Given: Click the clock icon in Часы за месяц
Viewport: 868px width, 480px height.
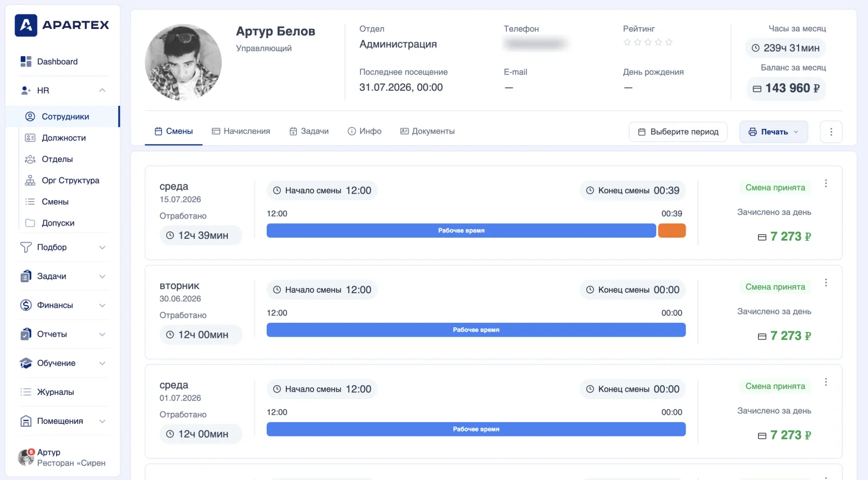Looking at the screenshot, I should [755, 48].
